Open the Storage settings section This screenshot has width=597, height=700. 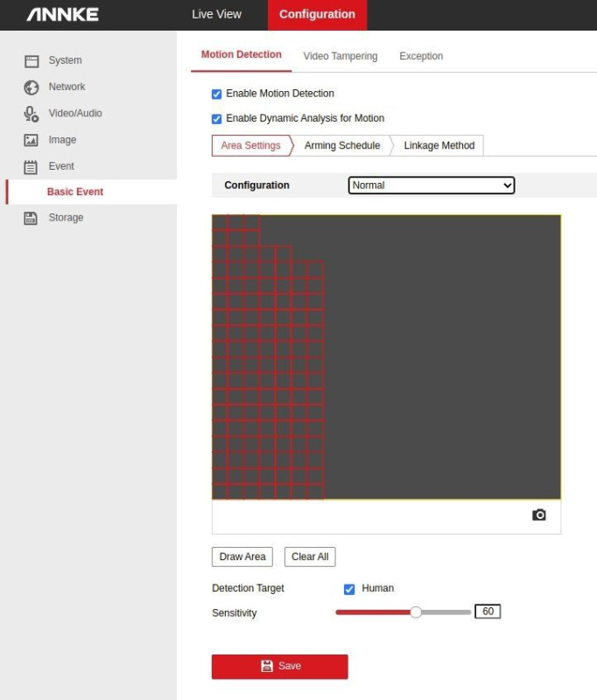[x=66, y=217]
